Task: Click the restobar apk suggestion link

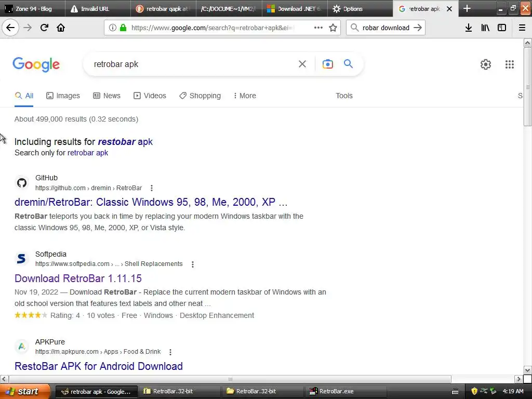Action: [x=125, y=141]
